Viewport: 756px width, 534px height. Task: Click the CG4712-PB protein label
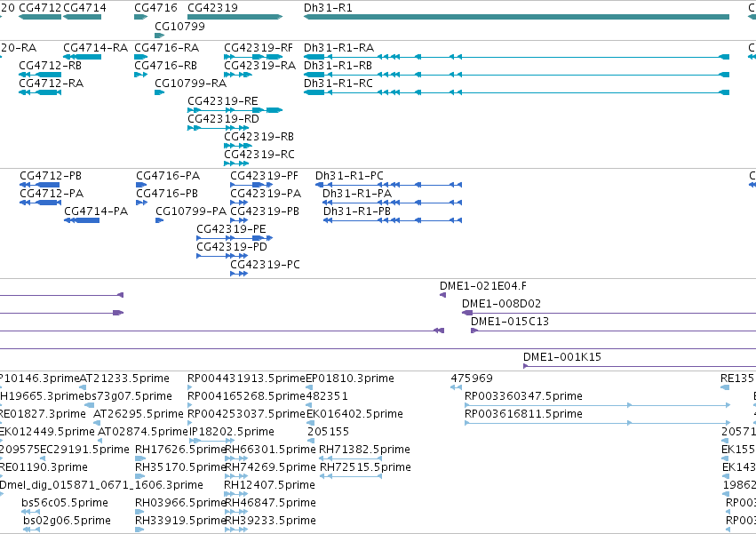(51, 176)
